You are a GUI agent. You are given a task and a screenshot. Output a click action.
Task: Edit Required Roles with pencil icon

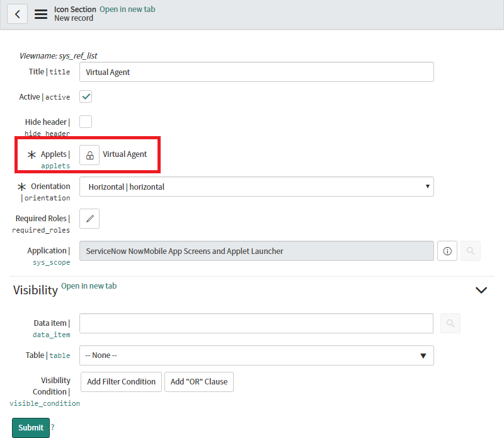pyautogui.click(x=89, y=219)
